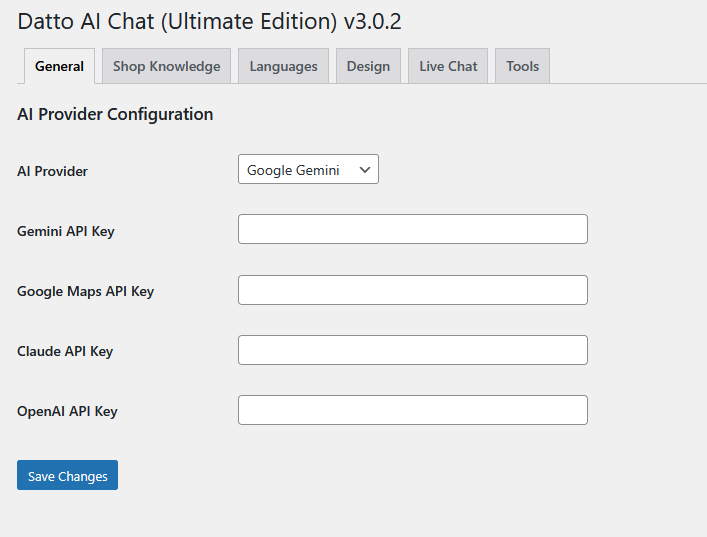Open the Live Chat tab
Image resolution: width=707 pixels, height=537 pixels.
448,66
